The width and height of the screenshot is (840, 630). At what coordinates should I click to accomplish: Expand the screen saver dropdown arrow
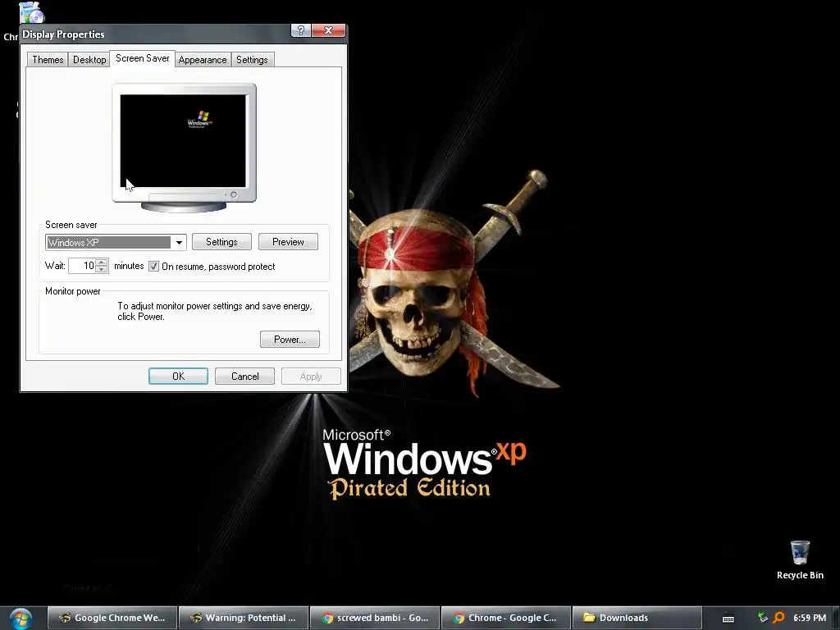pyautogui.click(x=179, y=242)
